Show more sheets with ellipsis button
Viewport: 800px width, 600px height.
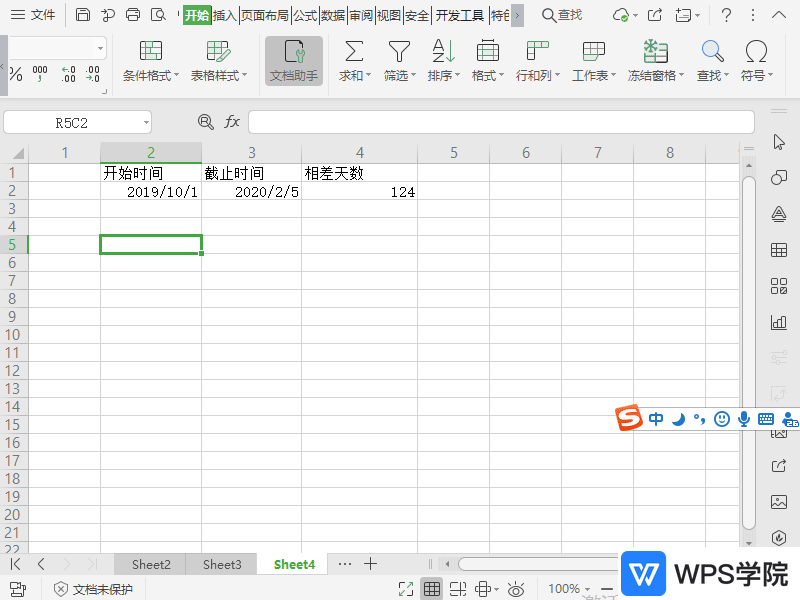tap(345, 564)
